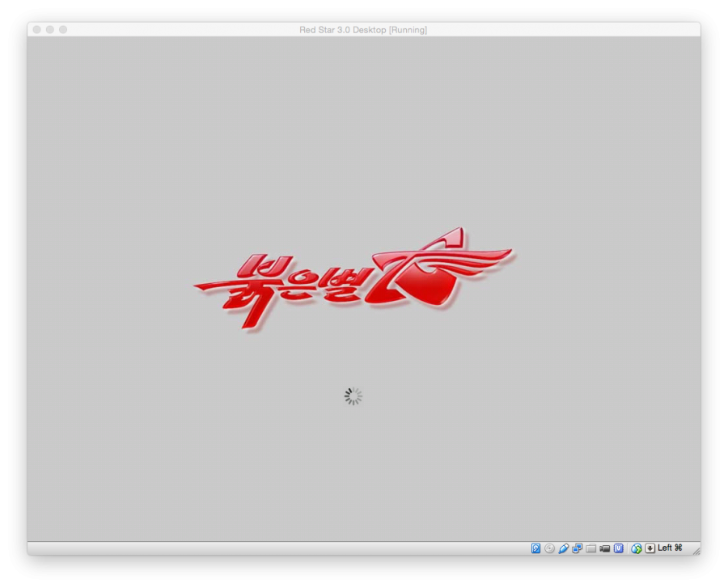This screenshot has height=588, width=728.
Task: Click the CPU virtualization chip icon
Action: click(x=619, y=548)
